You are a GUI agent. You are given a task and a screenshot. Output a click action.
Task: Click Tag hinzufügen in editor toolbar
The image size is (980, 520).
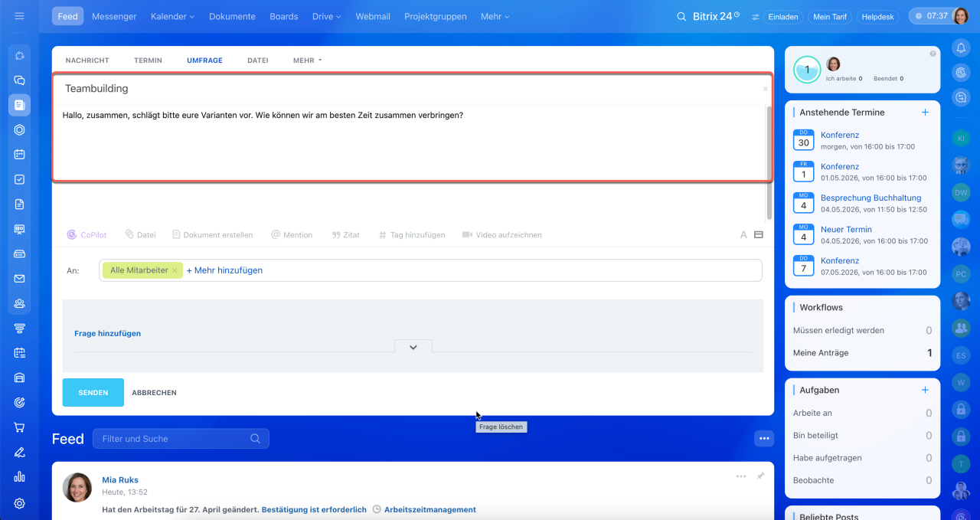pyautogui.click(x=412, y=235)
